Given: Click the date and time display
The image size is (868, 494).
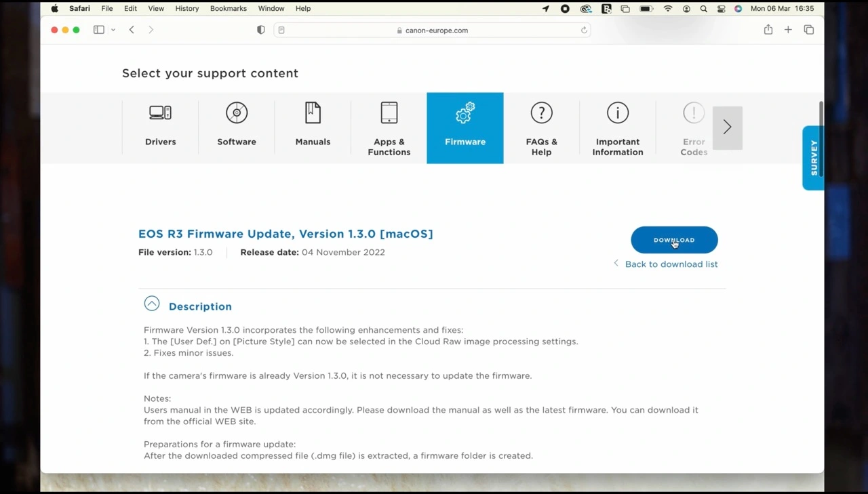Looking at the screenshot, I should point(782,9).
